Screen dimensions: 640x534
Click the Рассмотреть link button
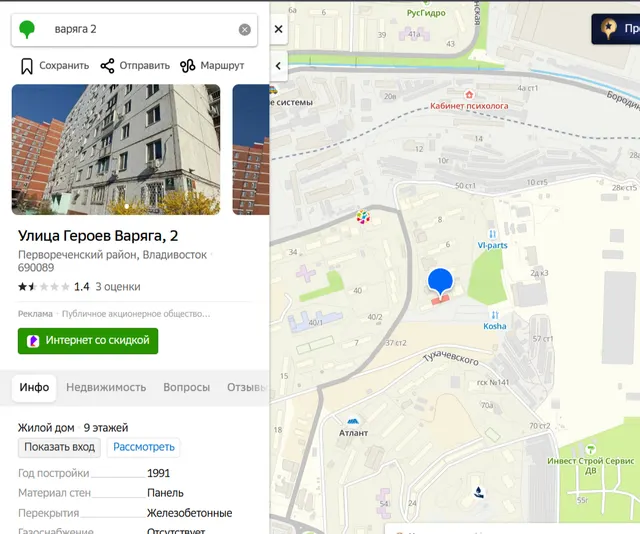[144, 447]
